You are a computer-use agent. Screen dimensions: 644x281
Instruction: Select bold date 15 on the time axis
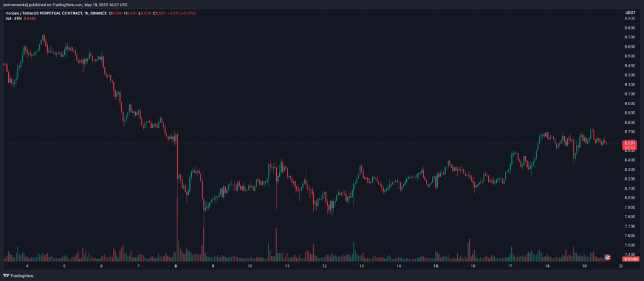point(436,266)
